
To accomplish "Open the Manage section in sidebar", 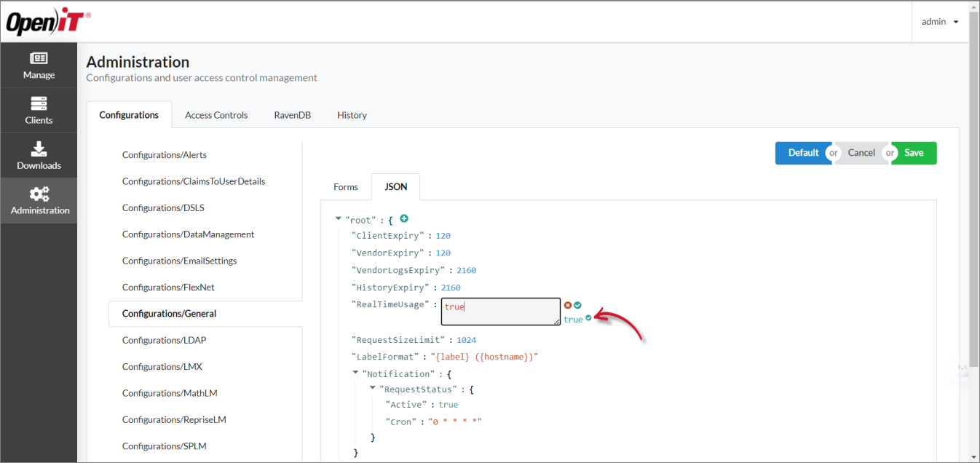I will click(x=39, y=65).
